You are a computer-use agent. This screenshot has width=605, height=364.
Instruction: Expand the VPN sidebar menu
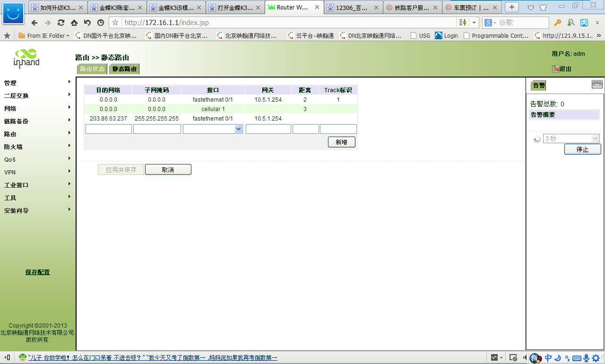[38, 172]
